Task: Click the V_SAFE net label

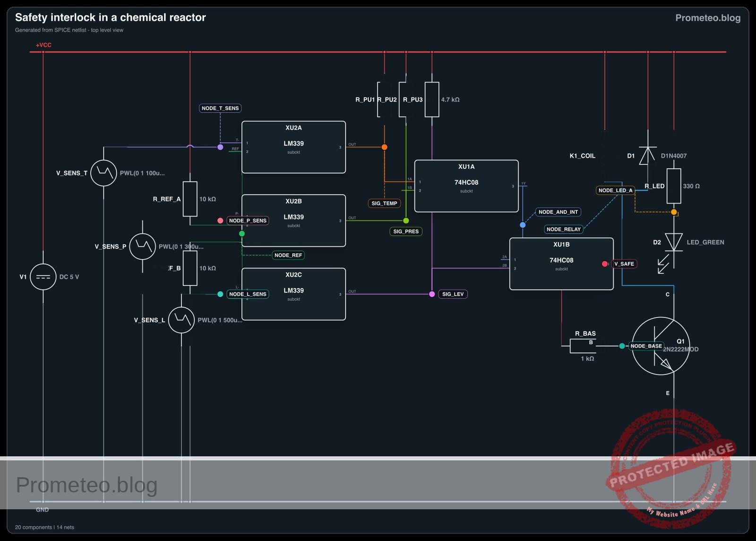Action: (x=624, y=264)
